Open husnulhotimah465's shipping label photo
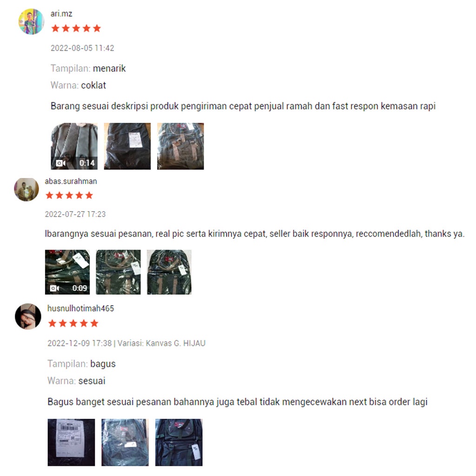 [x=71, y=443]
